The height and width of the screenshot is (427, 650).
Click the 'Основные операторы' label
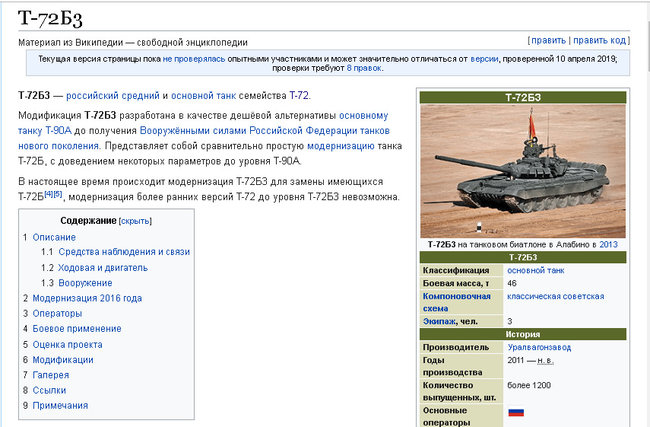pyautogui.click(x=446, y=417)
